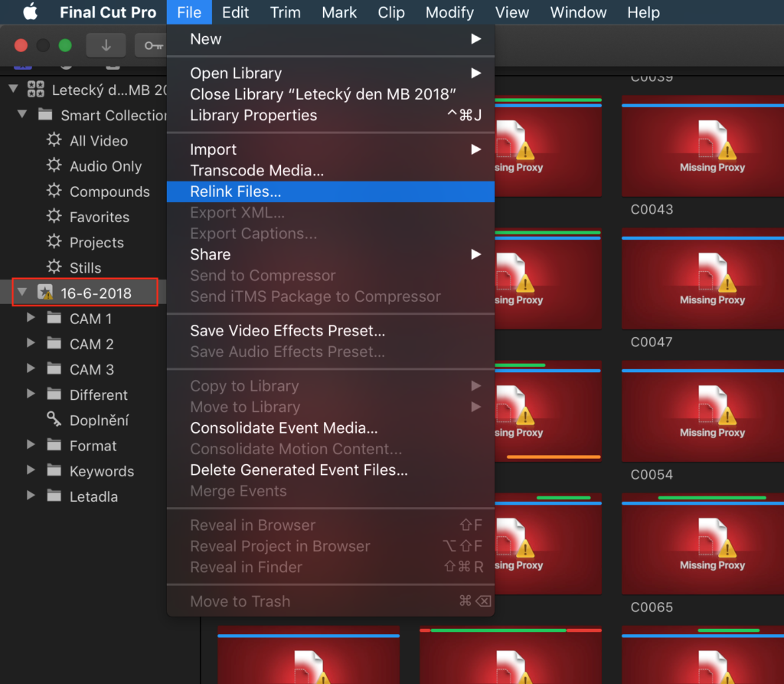Open the Trim menu

coord(286,12)
